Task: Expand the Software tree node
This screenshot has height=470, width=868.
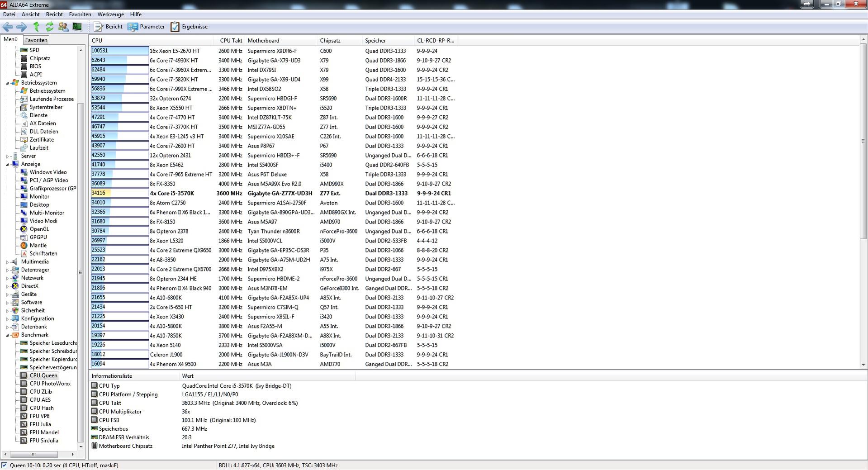Action: pos(8,303)
